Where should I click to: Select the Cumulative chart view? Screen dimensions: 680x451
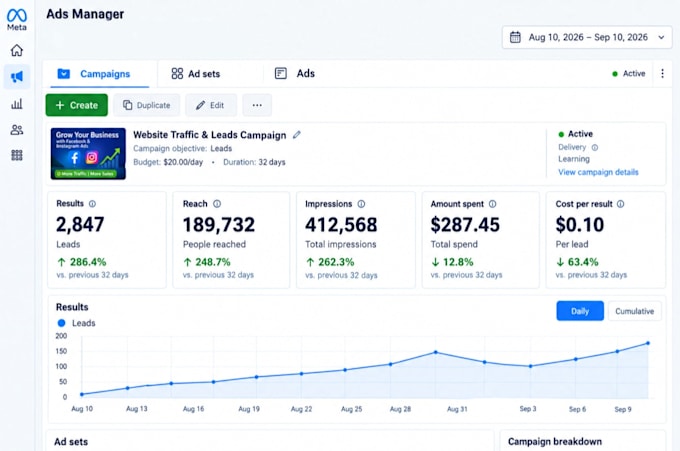tap(634, 311)
